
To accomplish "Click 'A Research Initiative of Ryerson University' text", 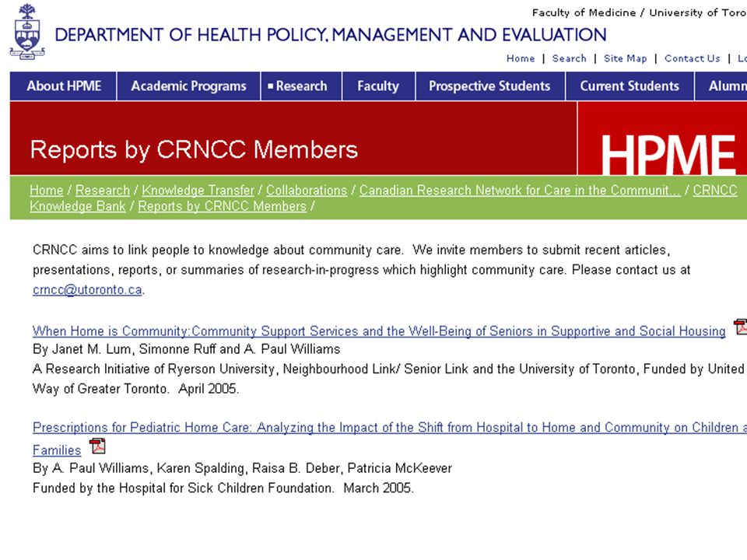I will (388, 379).
